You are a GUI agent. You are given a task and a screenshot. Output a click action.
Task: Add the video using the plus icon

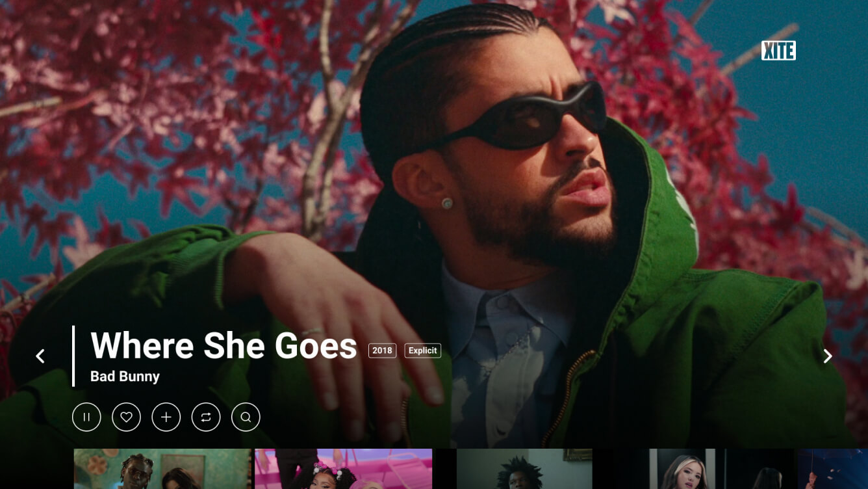pos(166,417)
